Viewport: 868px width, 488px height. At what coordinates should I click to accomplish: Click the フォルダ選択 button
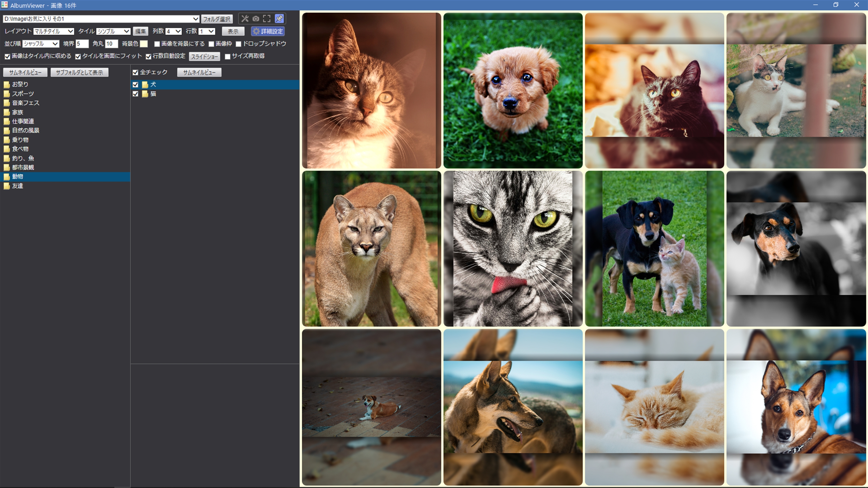(217, 19)
